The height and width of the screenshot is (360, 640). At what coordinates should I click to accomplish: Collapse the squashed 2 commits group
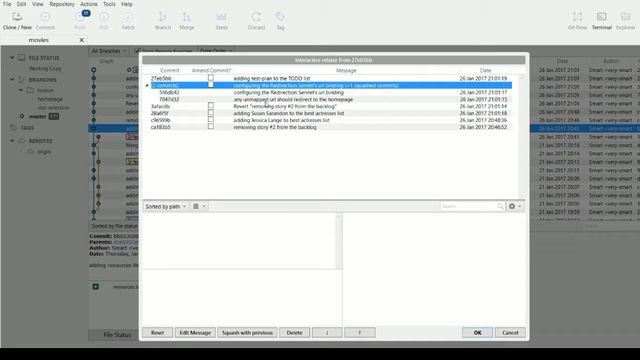pos(147,85)
